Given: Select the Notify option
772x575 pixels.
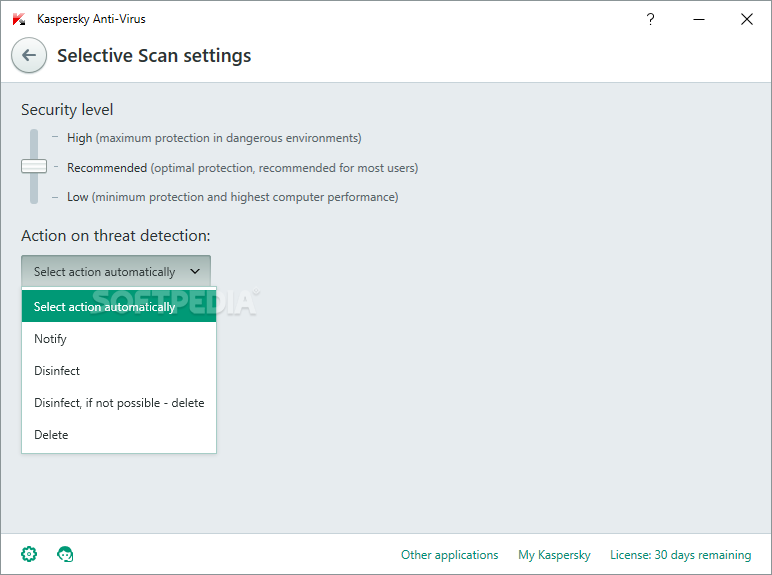Looking at the screenshot, I should tap(119, 339).
